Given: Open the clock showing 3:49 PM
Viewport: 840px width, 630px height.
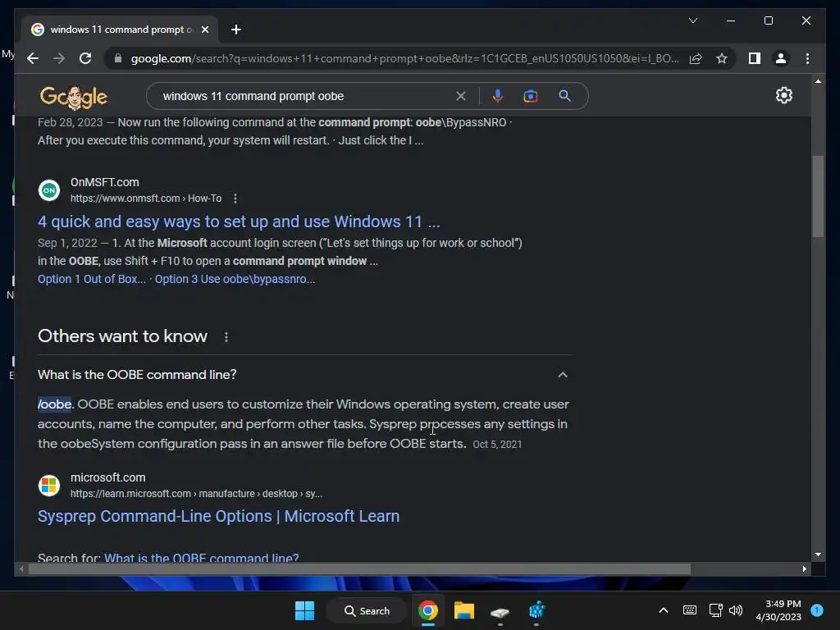Looking at the screenshot, I should 778,610.
